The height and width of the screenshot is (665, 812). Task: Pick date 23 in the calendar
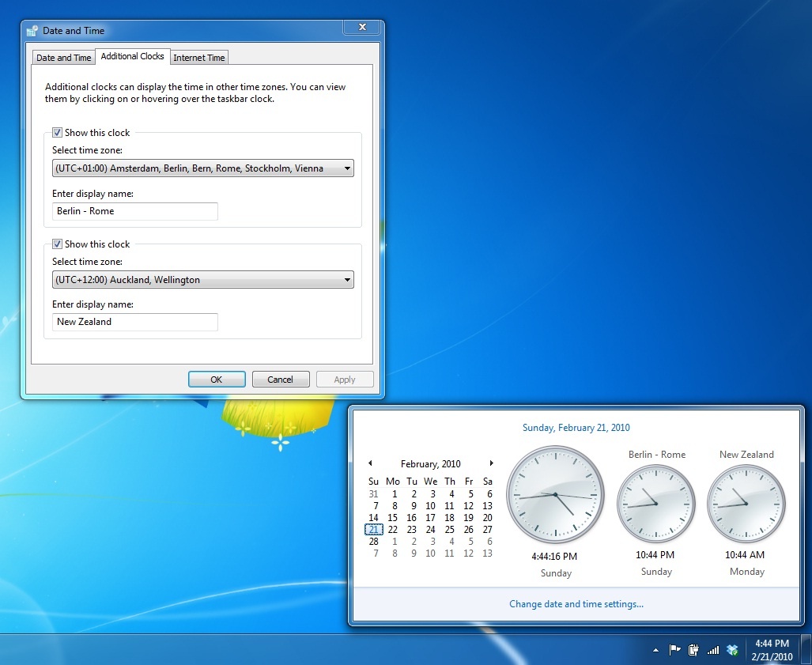412,529
